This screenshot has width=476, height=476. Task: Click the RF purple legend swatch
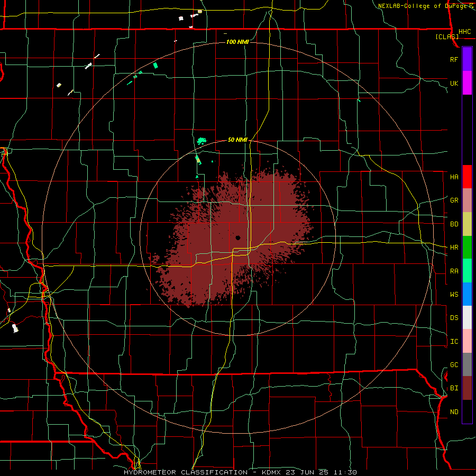click(x=467, y=59)
